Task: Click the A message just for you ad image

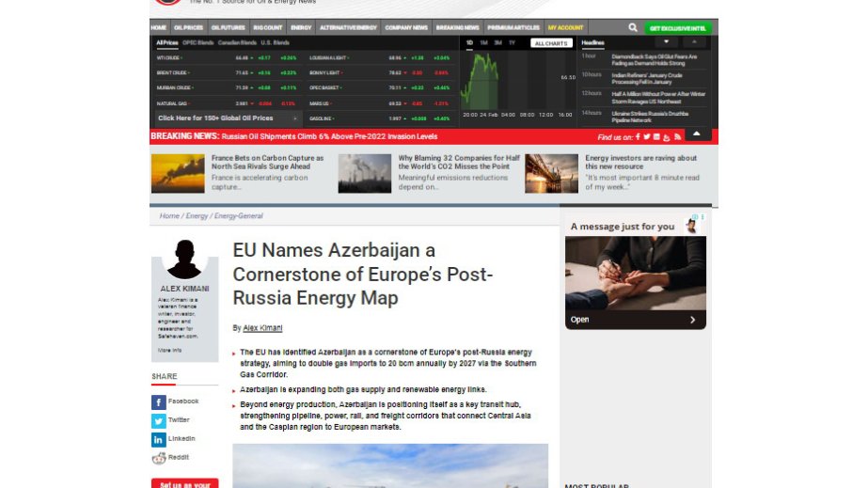Action: tap(636, 273)
